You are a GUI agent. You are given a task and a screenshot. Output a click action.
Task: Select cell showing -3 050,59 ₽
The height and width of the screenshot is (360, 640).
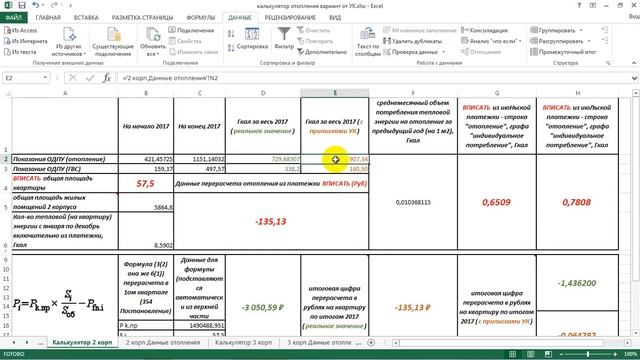263,307
